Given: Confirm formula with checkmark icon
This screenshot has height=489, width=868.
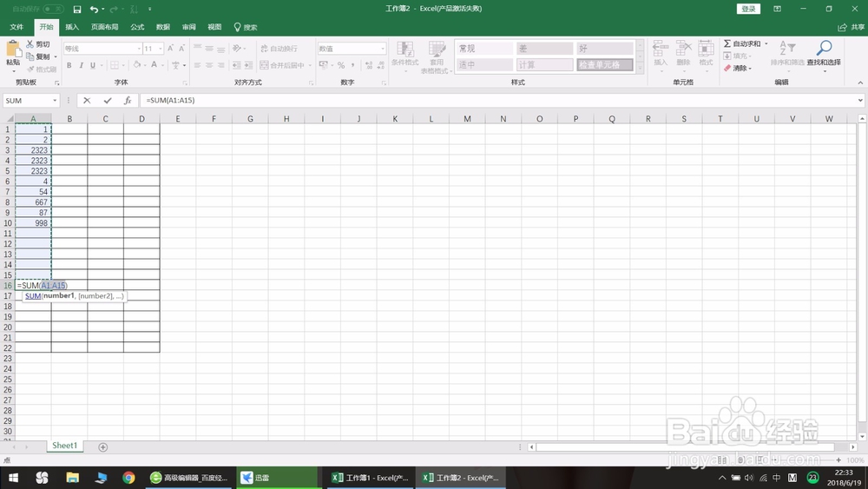Looking at the screenshot, I should [108, 100].
